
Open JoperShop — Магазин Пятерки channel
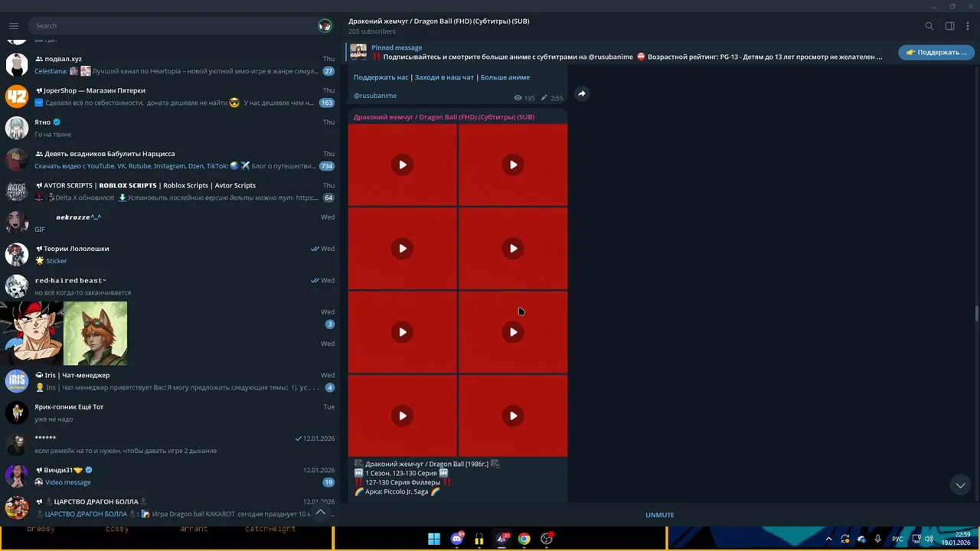click(170, 96)
